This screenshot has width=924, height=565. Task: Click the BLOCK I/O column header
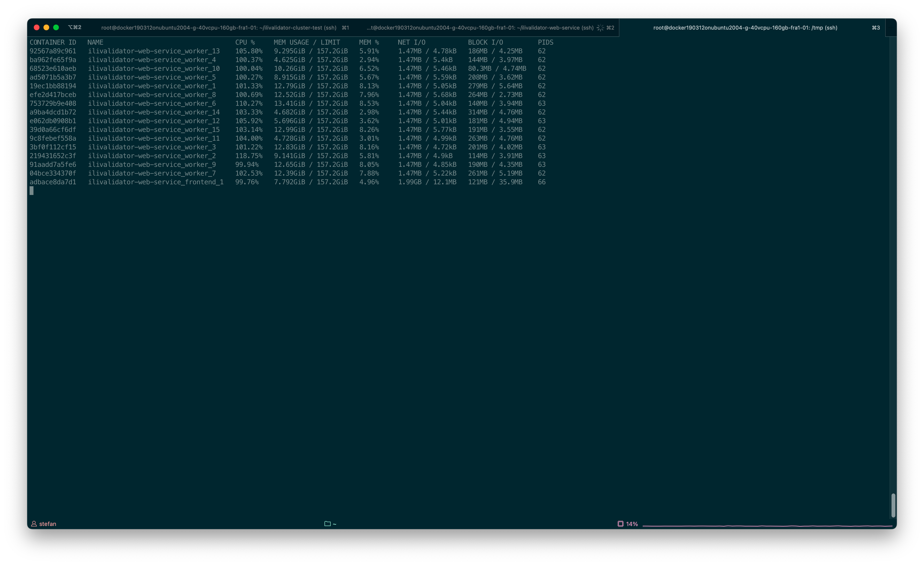[x=485, y=42]
